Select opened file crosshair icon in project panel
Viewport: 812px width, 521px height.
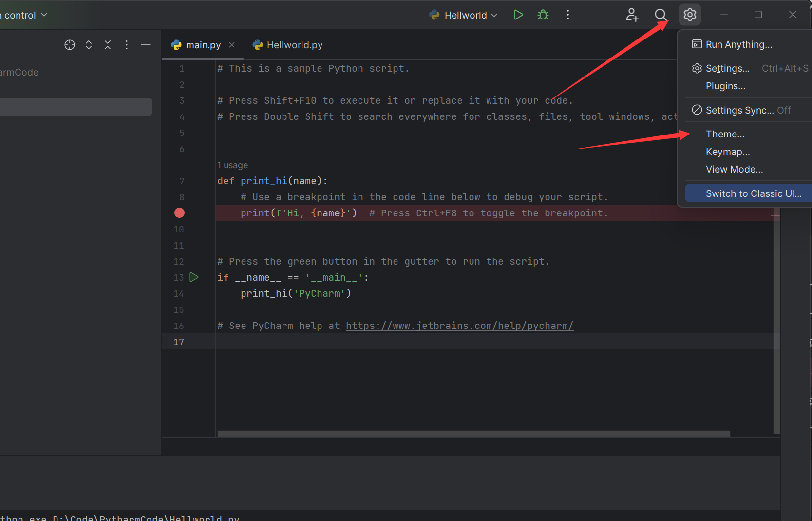(70, 45)
